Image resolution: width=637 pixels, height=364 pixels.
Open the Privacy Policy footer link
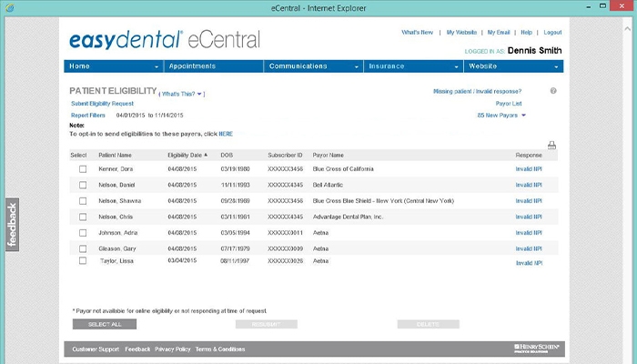point(172,349)
